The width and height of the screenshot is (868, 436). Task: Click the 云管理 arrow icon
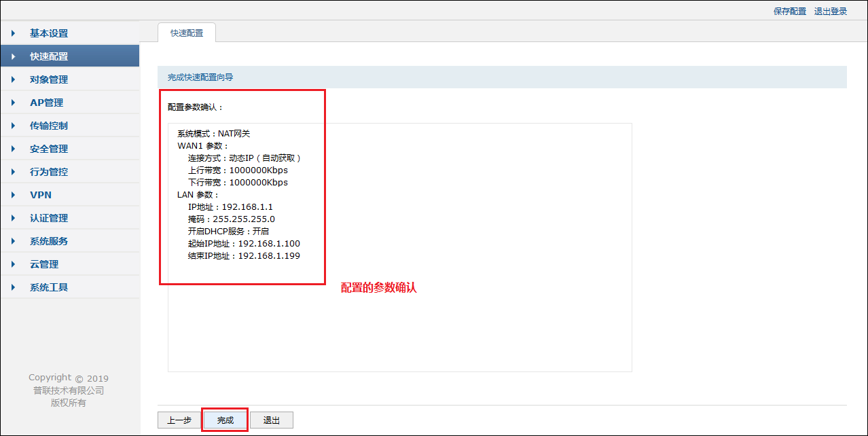tap(13, 264)
